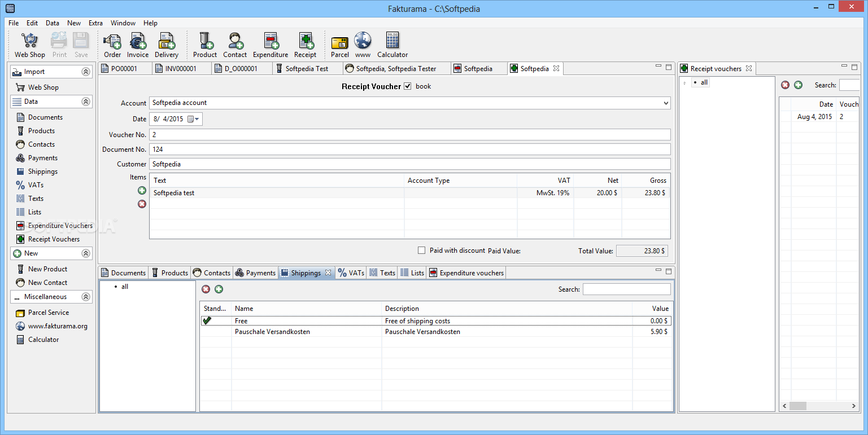The image size is (868, 435).
Task: Add a new item to the receipt voucher
Action: point(142,191)
